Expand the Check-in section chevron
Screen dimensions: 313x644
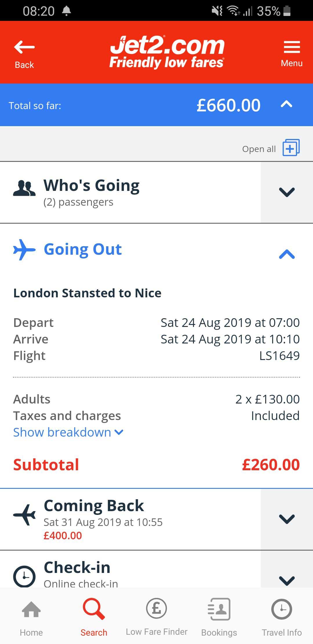pos(287,580)
